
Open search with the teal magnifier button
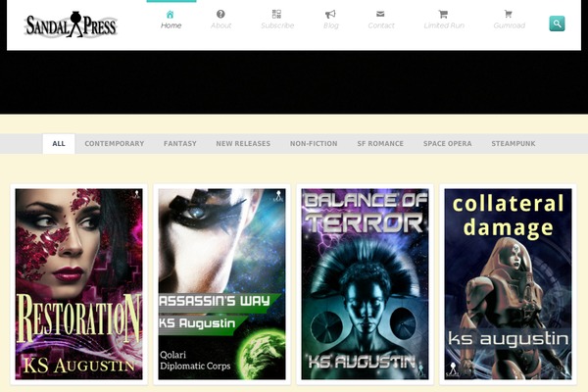(557, 24)
